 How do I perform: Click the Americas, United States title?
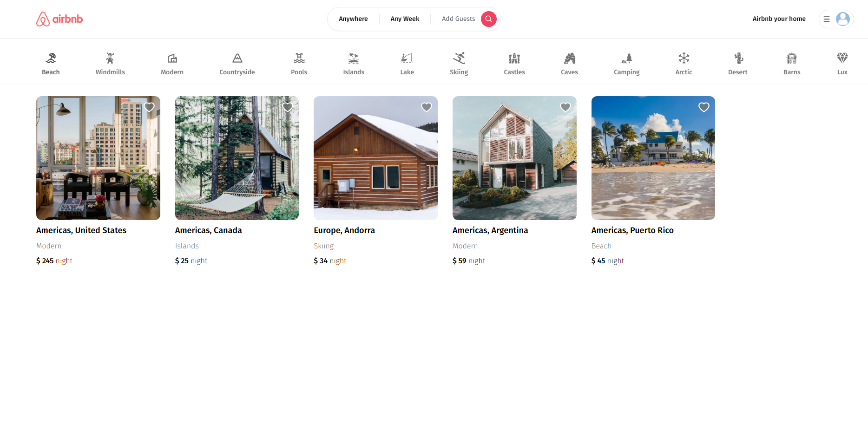[x=81, y=230]
